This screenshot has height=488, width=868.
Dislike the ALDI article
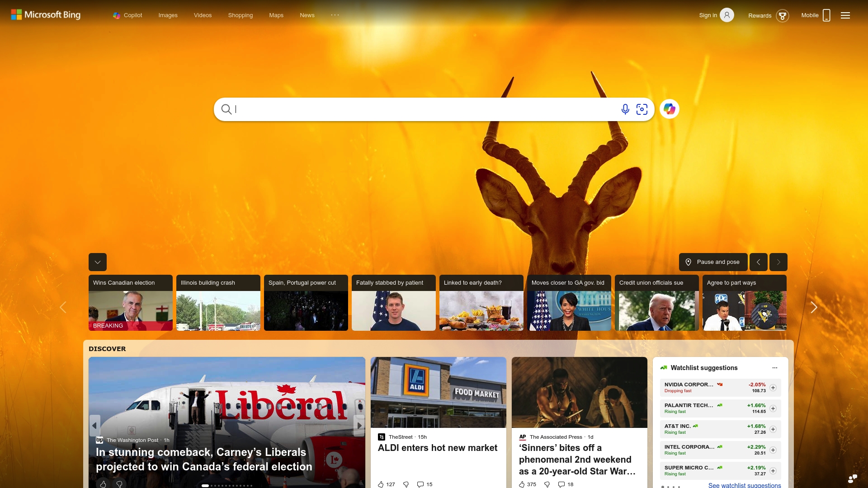[406, 484]
